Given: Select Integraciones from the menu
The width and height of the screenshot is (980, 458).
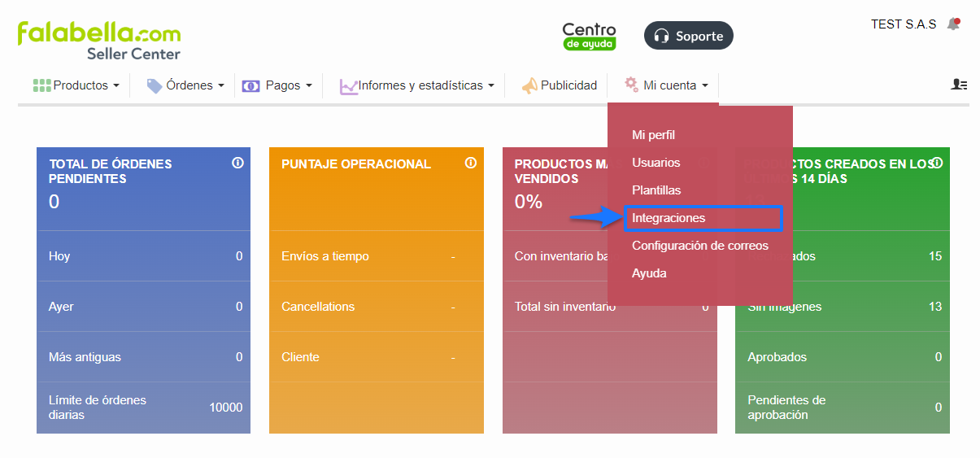Looking at the screenshot, I should [x=703, y=218].
